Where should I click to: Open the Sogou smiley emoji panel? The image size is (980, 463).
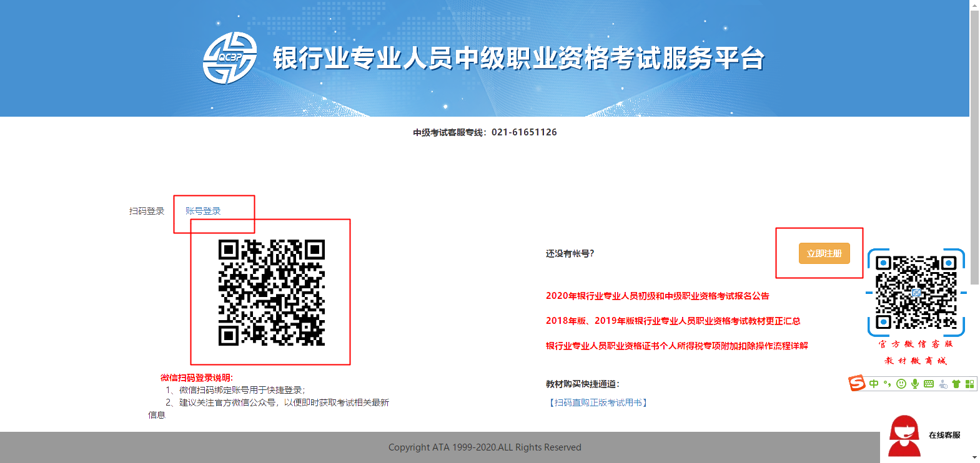tap(901, 384)
